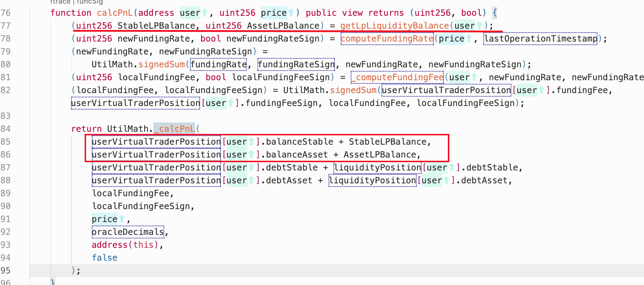This screenshot has width=644, height=285.
Task: Click the funcSig code lens link
Action: [90, 2]
